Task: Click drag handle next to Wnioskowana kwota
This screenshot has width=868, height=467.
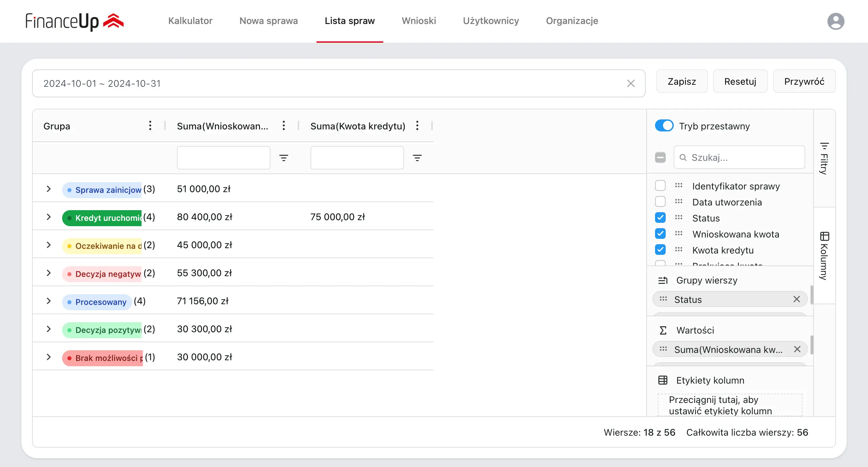Action: click(679, 234)
